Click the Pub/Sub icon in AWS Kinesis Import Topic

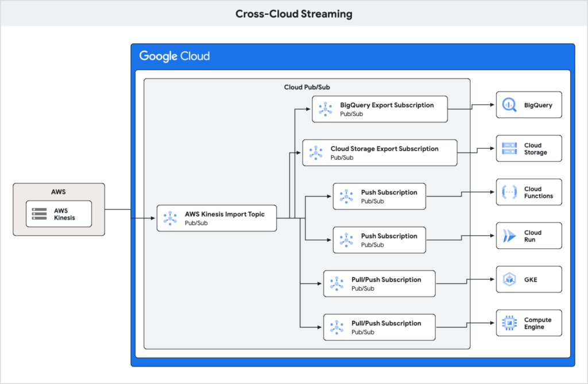(169, 218)
